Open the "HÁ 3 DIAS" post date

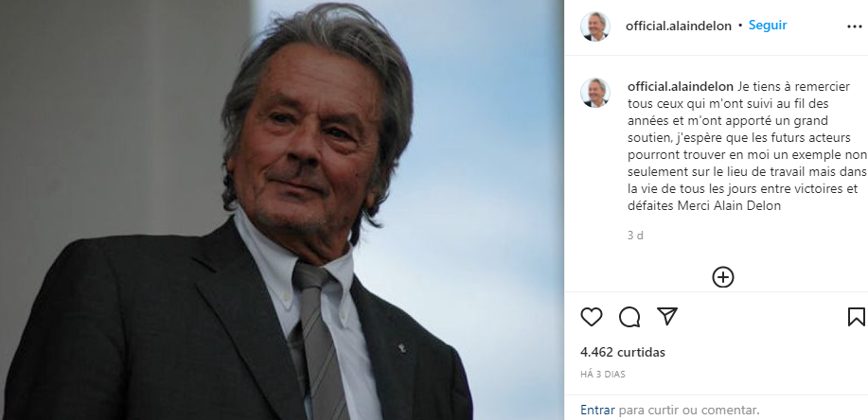[x=602, y=375]
